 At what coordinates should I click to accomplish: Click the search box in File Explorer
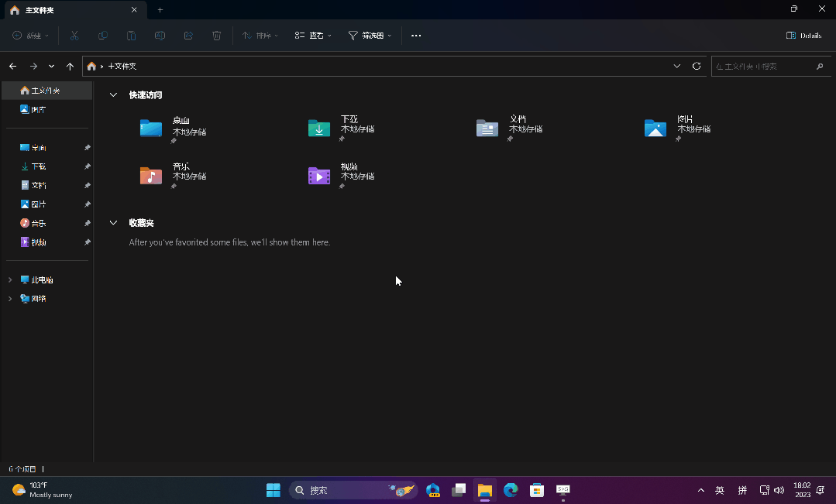(x=771, y=66)
